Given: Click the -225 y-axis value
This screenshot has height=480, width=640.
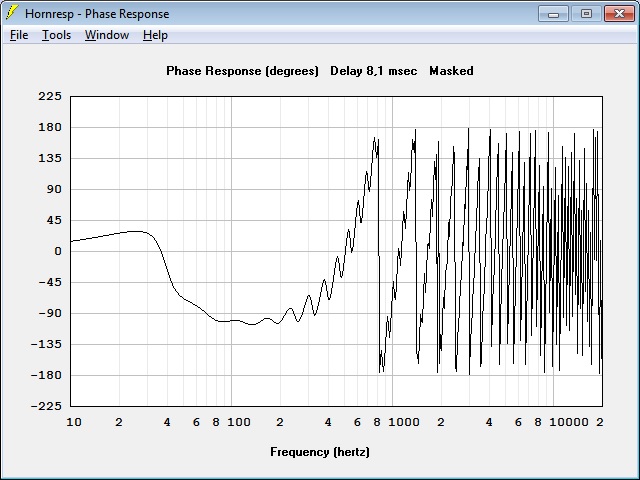Looking at the screenshot, I should [x=46, y=406].
